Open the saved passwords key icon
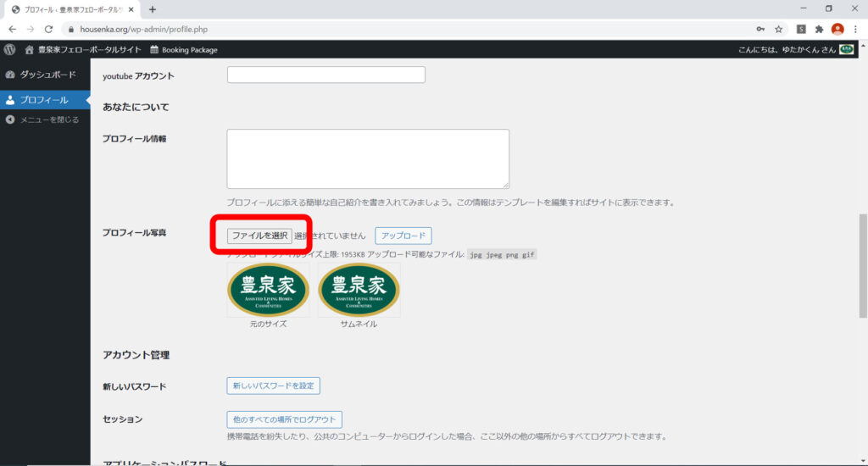Image resolution: width=868 pixels, height=466 pixels. pos(760,29)
